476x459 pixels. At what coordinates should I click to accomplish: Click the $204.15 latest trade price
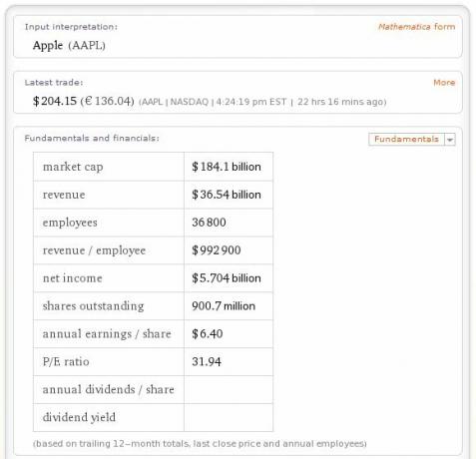[55, 101]
